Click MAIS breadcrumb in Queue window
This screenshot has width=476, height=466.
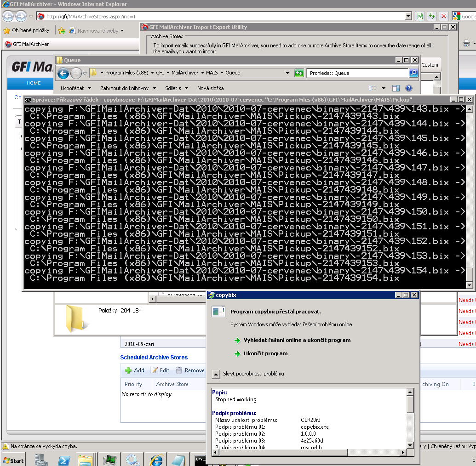coord(212,73)
